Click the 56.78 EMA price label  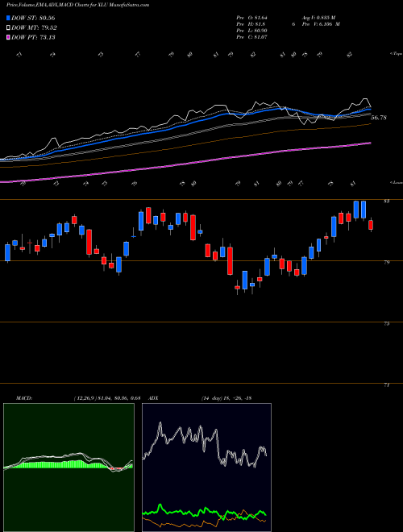click(x=379, y=118)
